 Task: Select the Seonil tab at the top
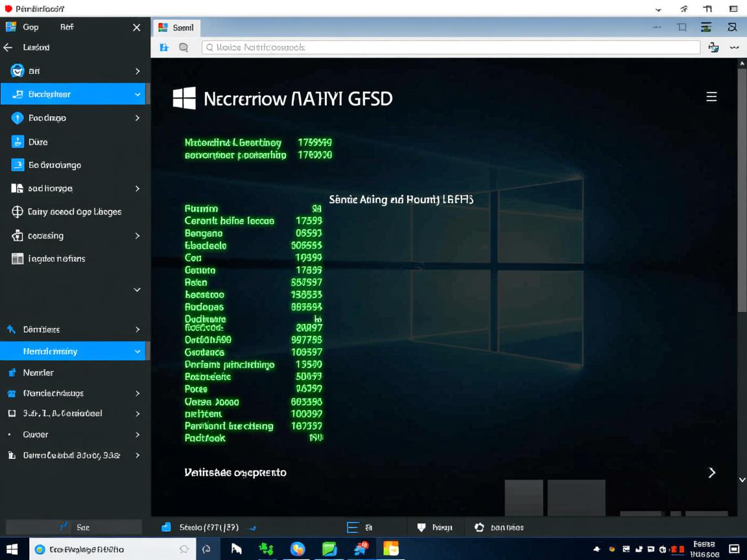(177, 28)
